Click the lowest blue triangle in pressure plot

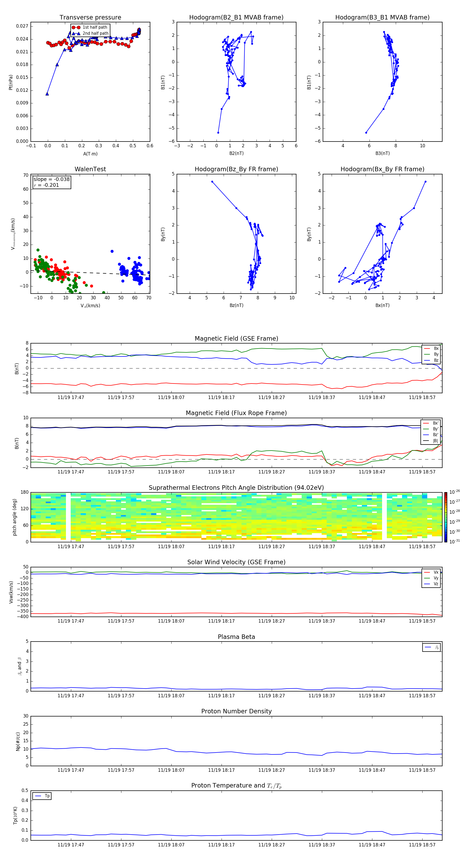tap(47, 94)
